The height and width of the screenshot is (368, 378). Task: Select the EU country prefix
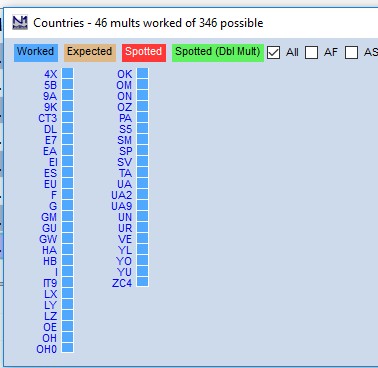[x=50, y=184]
